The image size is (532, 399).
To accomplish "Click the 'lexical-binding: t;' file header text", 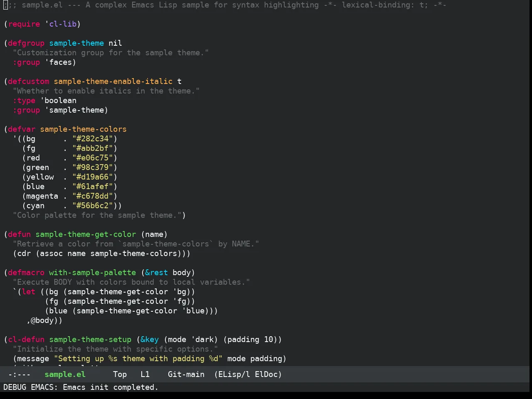I will pyautogui.click(x=385, y=5).
